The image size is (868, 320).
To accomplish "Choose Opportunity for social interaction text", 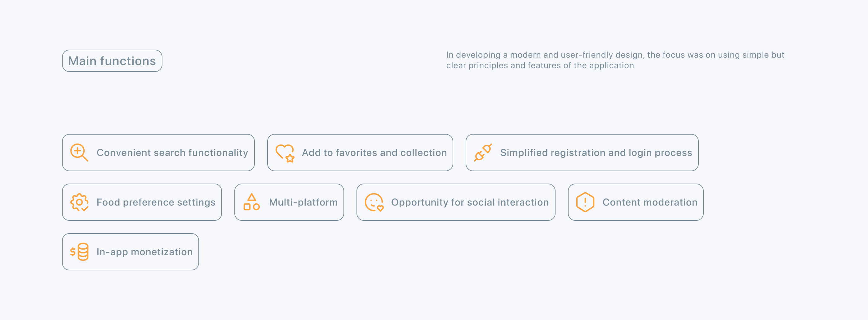I will pos(470,202).
